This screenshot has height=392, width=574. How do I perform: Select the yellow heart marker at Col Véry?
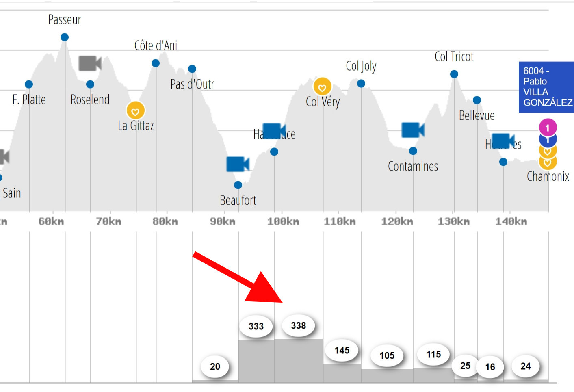coord(323,87)
